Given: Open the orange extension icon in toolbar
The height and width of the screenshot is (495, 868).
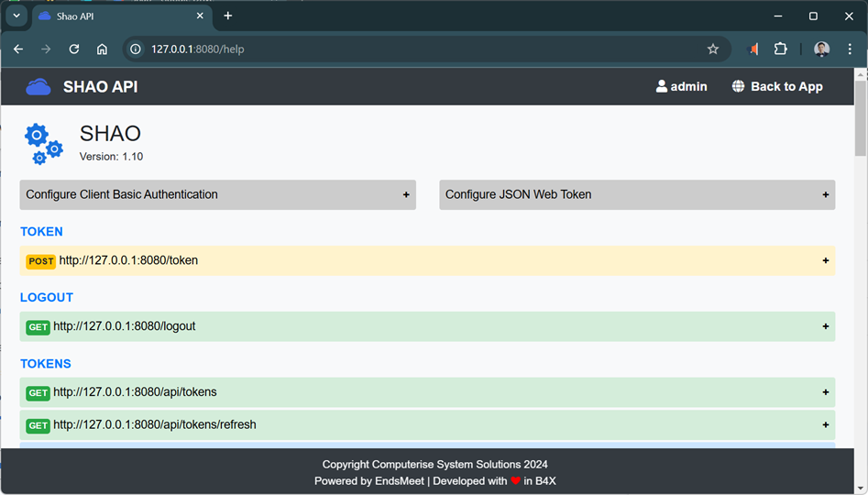Looking at the screenshot, I should [753, 49].
